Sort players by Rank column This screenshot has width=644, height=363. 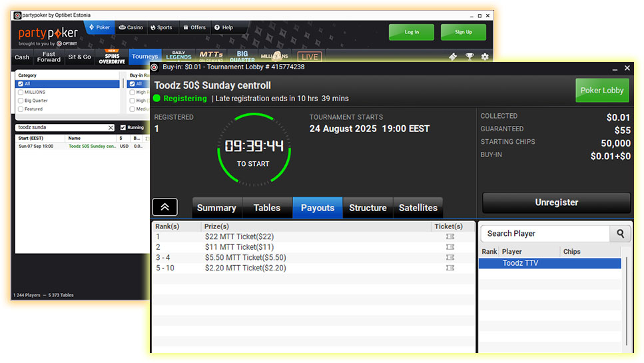[x=489, y=252]
